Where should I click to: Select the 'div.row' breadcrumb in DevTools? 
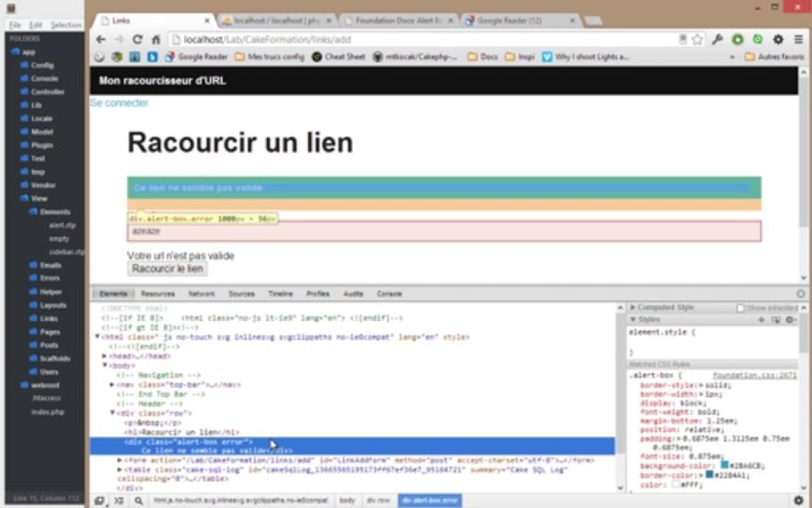point(379,501)
